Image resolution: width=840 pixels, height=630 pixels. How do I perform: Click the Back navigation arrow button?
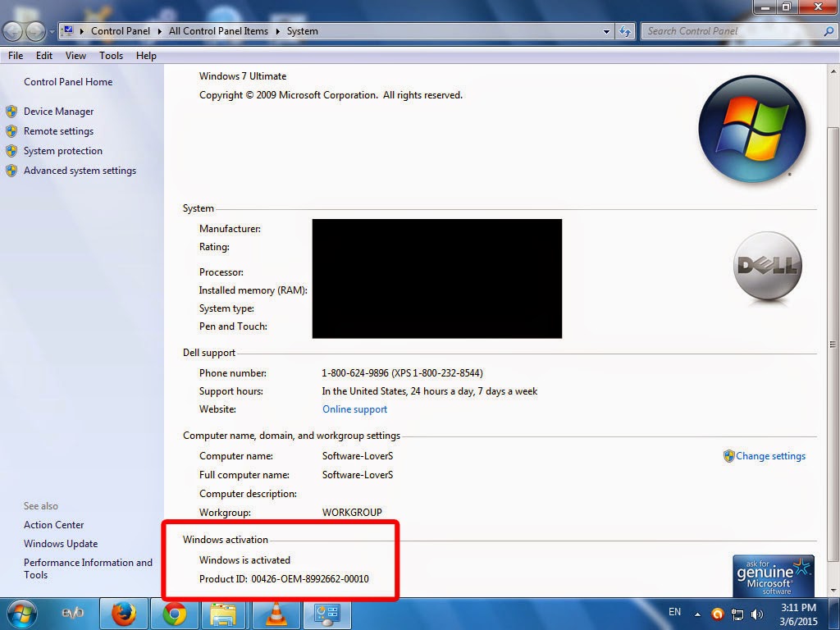(13, 31)
